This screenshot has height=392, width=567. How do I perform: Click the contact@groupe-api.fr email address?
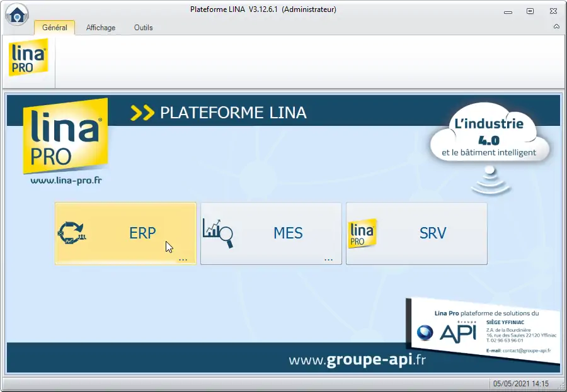[527, 350]
